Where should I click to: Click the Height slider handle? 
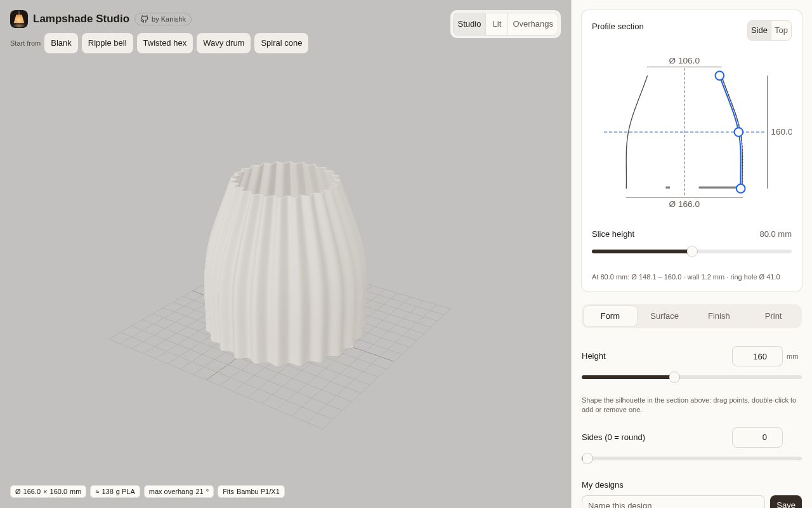pyautogui.click(x=674, y=377)
